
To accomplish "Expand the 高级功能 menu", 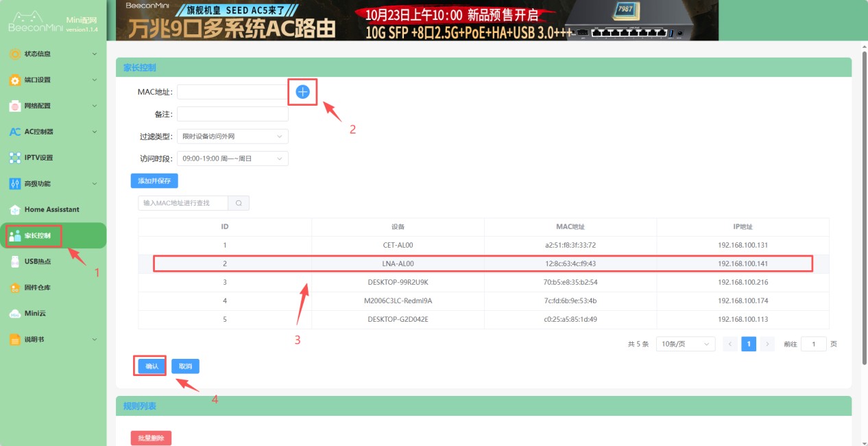I will click(x=53, y=184).
